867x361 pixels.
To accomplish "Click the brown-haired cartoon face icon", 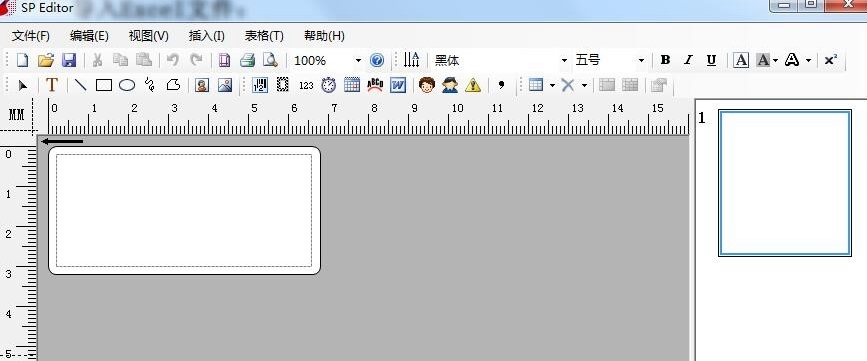I will [x=427, y=85].
